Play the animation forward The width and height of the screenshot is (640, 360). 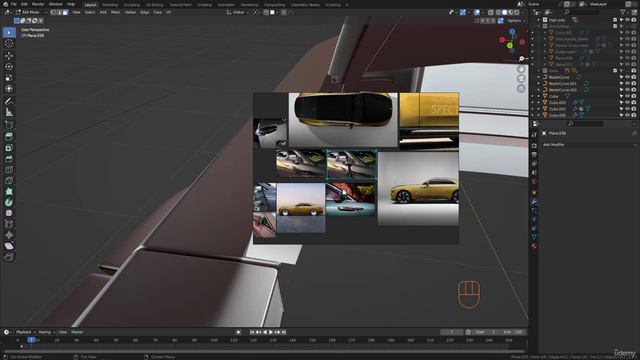click(271, 332)
